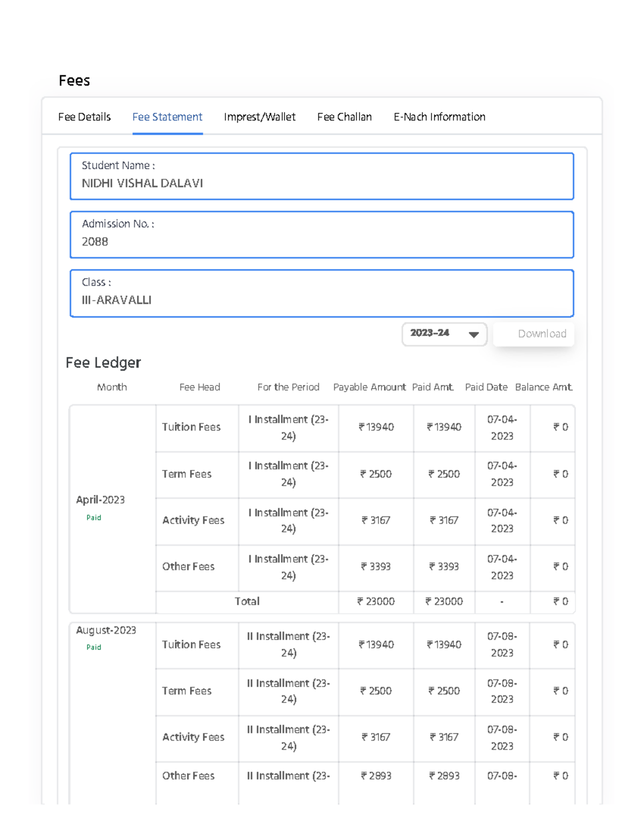The height and width of the screenshot is (834, 644).
Task: Select the Paid Date column header
Action: [x=486, y=387]
